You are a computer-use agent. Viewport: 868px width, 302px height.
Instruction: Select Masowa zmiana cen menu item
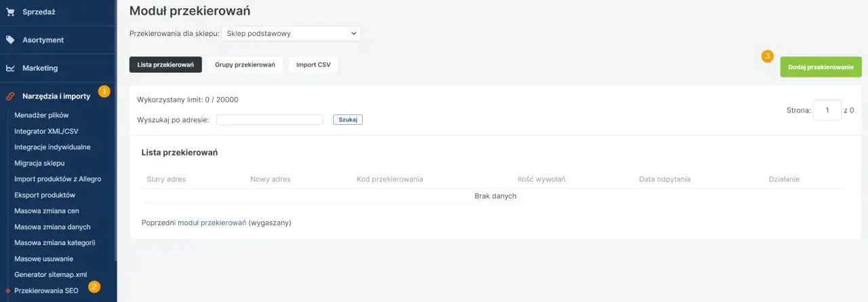point(47,210)
